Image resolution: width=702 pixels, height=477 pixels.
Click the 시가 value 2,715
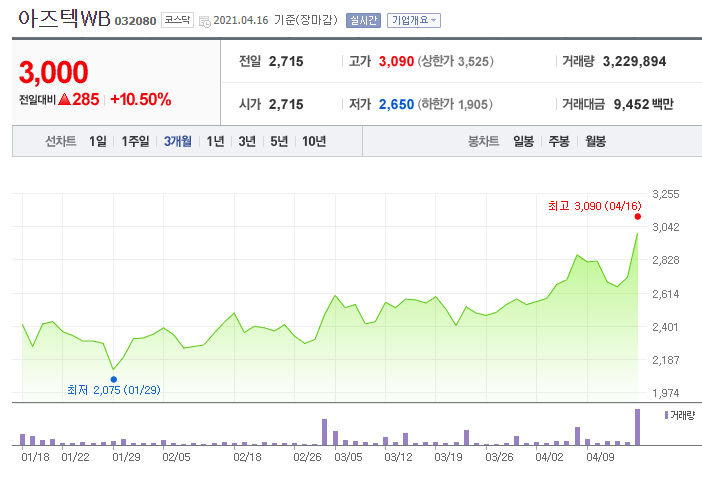(x=286, y=104)
